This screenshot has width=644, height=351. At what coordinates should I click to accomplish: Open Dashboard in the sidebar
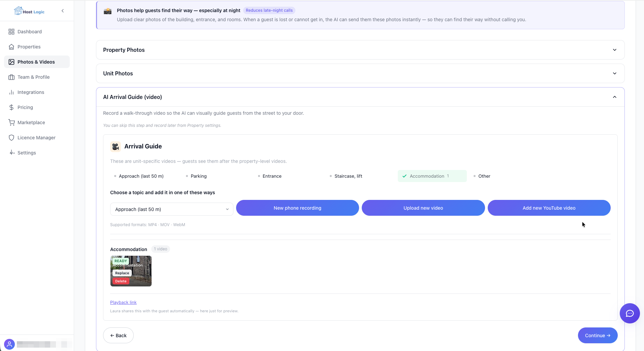[x=37, y=32]
